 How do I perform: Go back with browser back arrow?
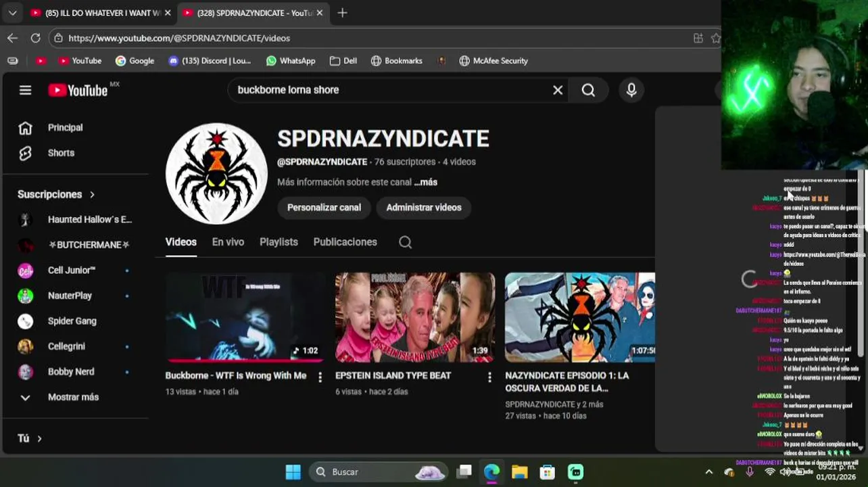coord(12,38)
